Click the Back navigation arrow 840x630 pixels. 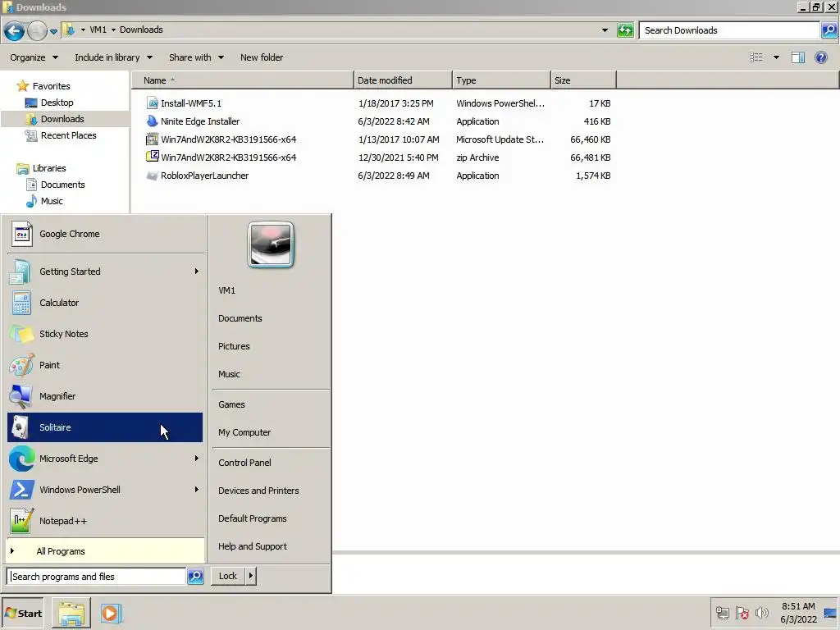tap(15, 30)
